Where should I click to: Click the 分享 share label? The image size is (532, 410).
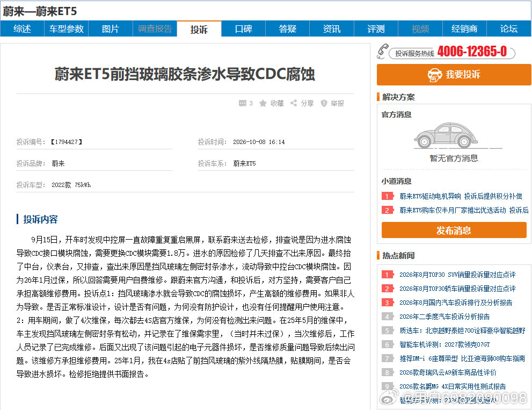click(308, 103)
